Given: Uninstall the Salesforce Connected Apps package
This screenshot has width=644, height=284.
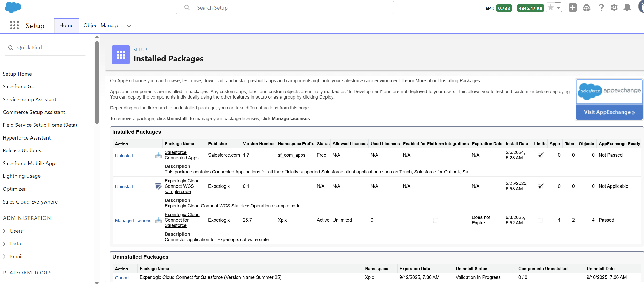Looking at the screenshot, I should coord(124,156).
